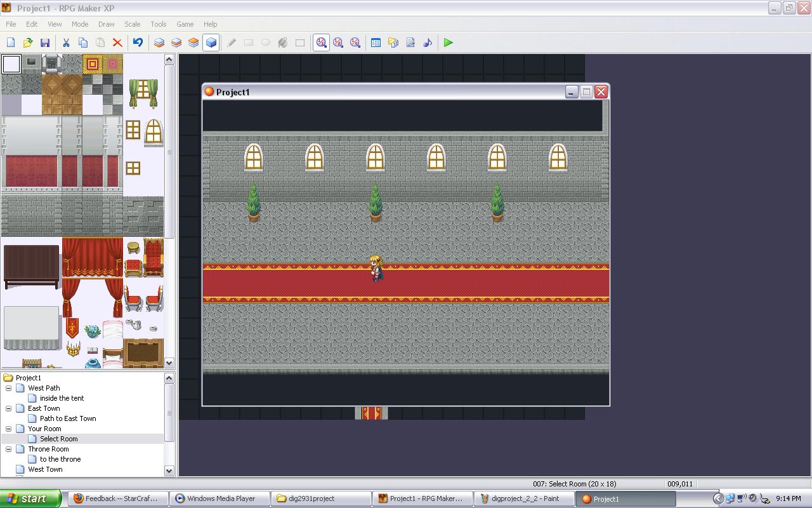Click the Paste clipboard icon

click(x=100, y=43)
